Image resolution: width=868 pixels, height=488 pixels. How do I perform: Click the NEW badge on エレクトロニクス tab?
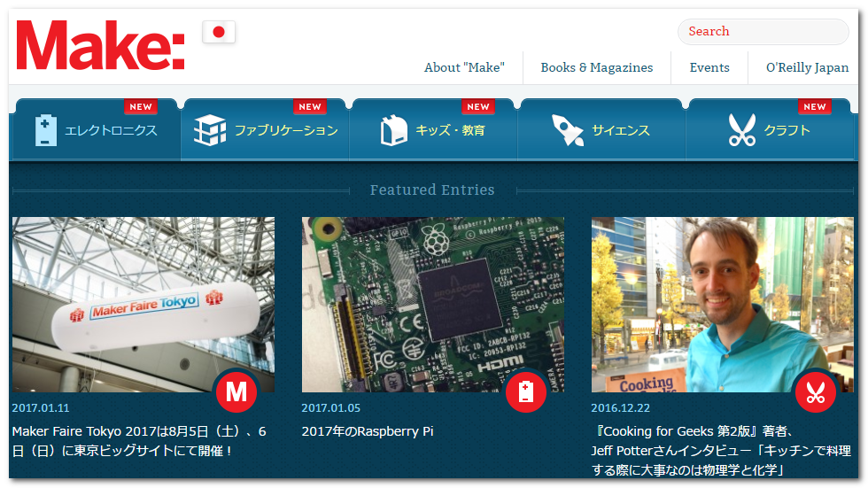[141, 107]
